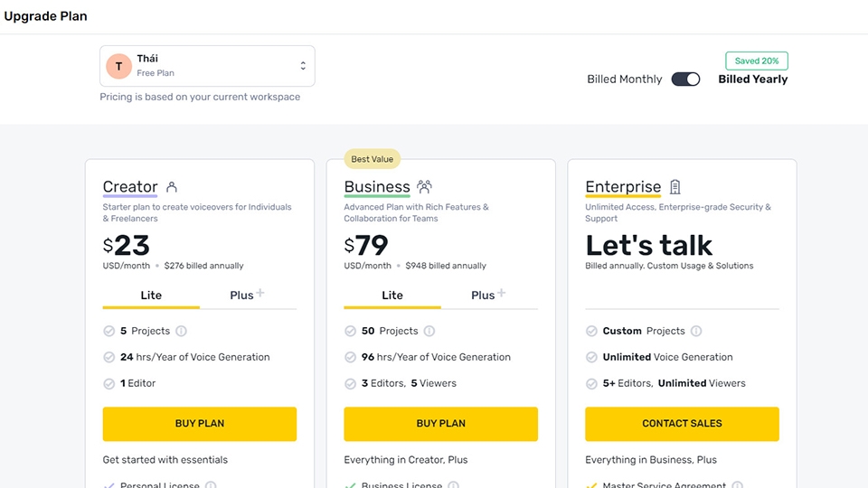
Task: Click info icon beside Enterprise Custom Projects
Action: tap(696, 331)
